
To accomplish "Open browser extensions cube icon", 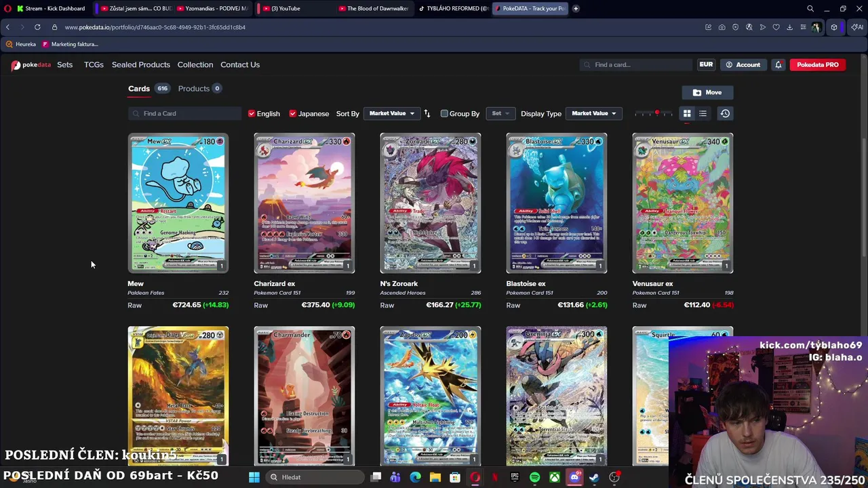I will [834, 27].
